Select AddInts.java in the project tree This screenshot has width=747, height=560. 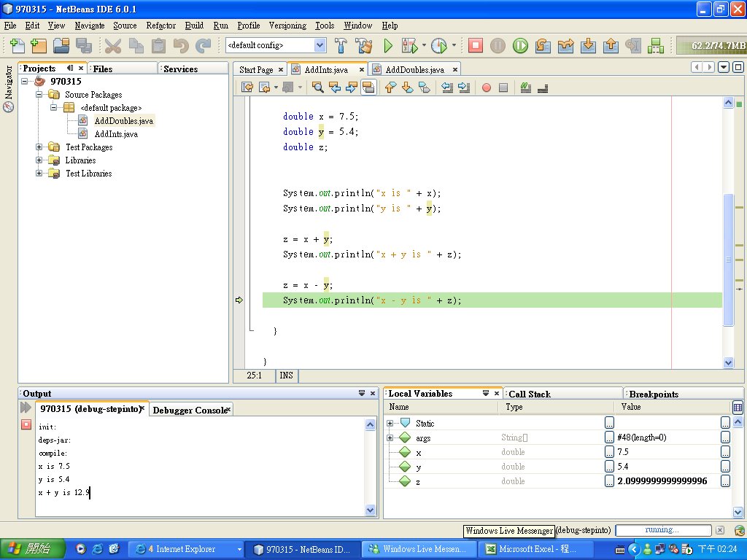(x=116, y=134)
